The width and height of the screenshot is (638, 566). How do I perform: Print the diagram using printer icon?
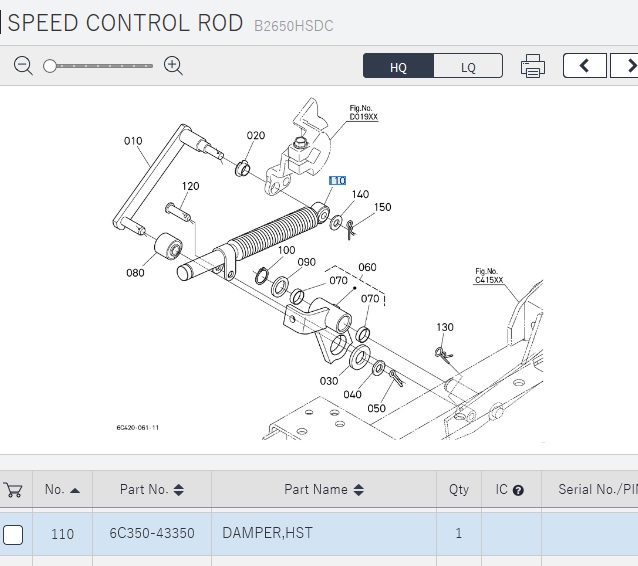pyautogui.click(x=532, y=67)
